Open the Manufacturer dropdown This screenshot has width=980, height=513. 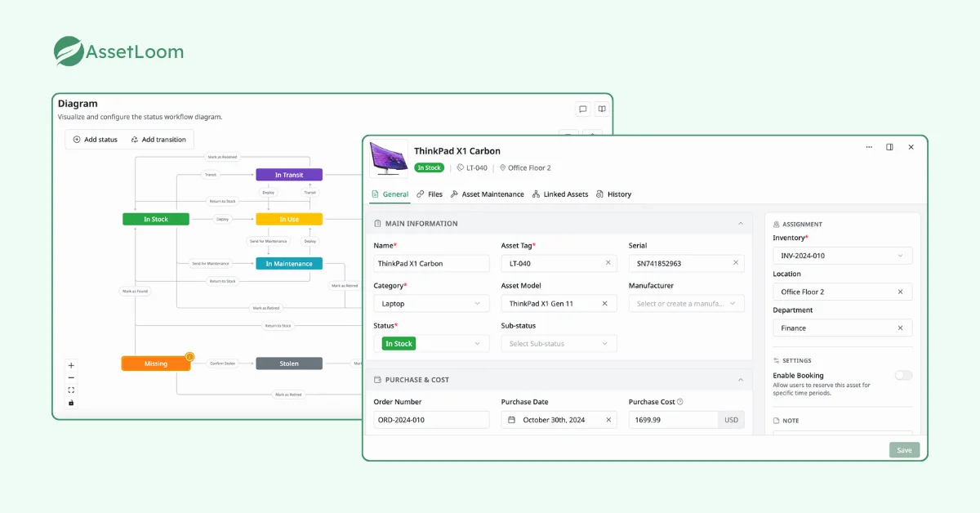pos(687,303)
